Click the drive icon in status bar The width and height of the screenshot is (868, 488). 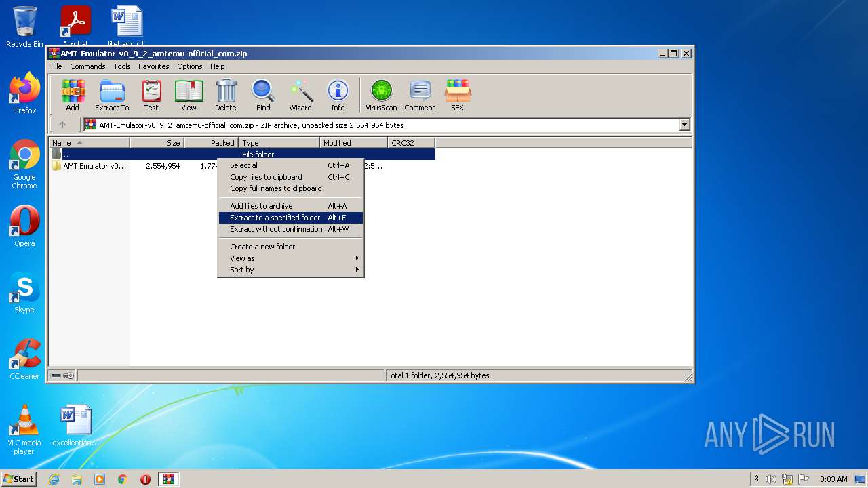[56, 375]
